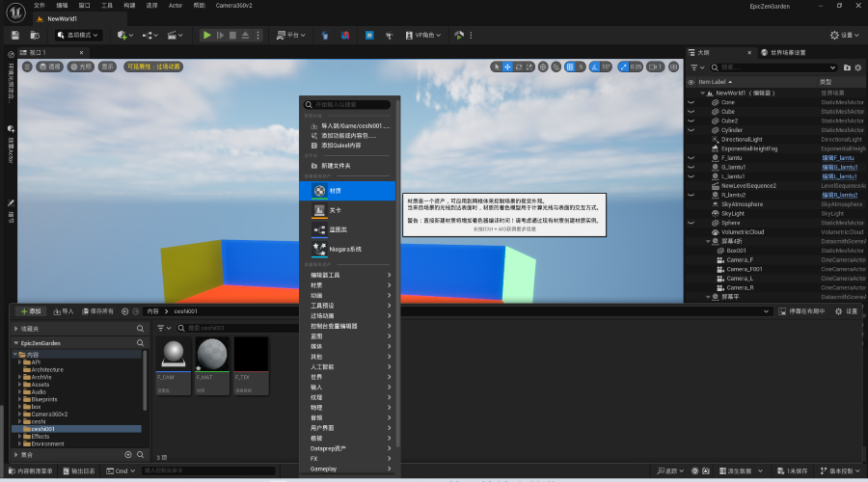Expand the Blueprints folder in tree

coord(20,399)
